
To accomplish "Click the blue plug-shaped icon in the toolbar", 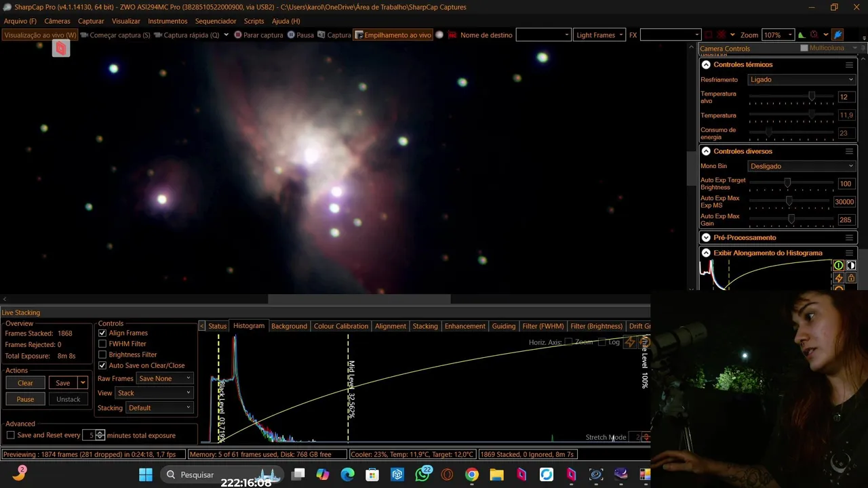I will click(x=838, y=35).
